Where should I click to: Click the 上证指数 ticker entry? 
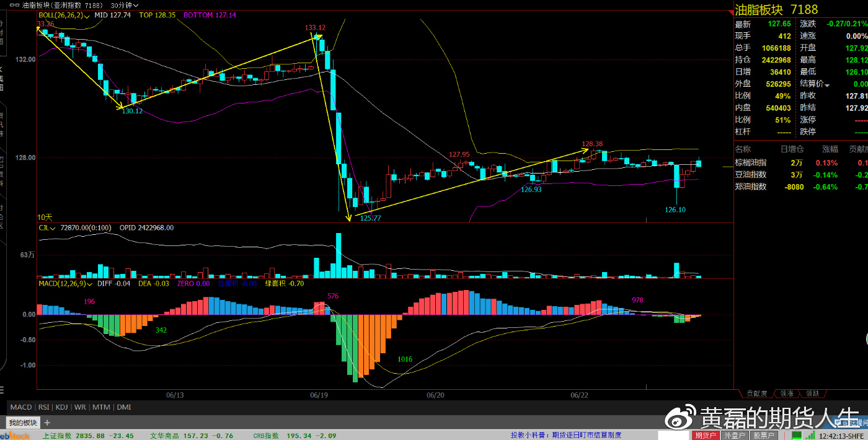coord(88,436)
